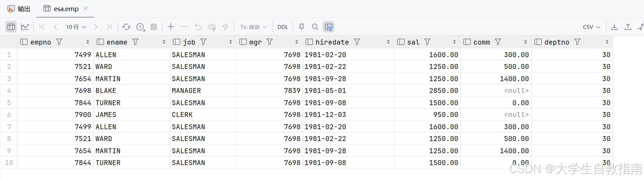The image size is (644, 180).
Task: Switch to the table grid view
Action: coord(11,27)
